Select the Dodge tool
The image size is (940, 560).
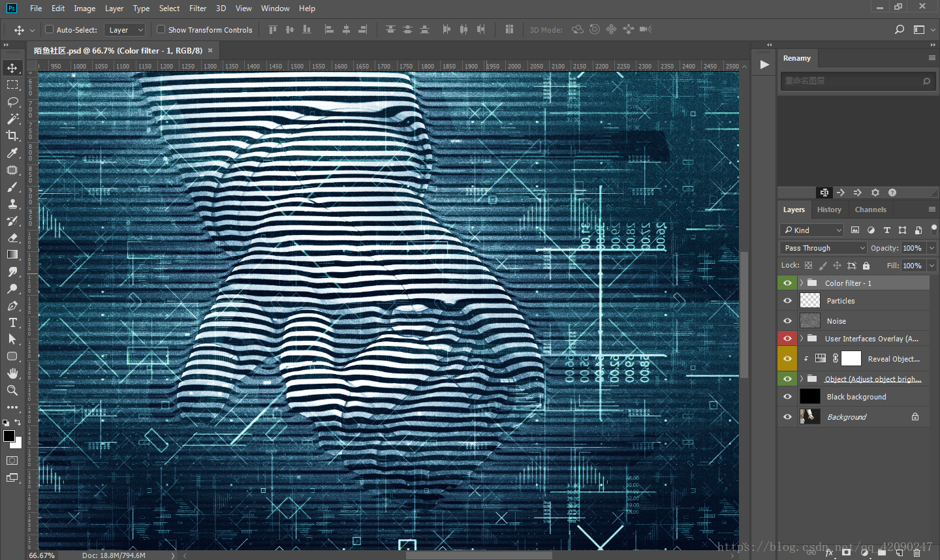point(12,288)
